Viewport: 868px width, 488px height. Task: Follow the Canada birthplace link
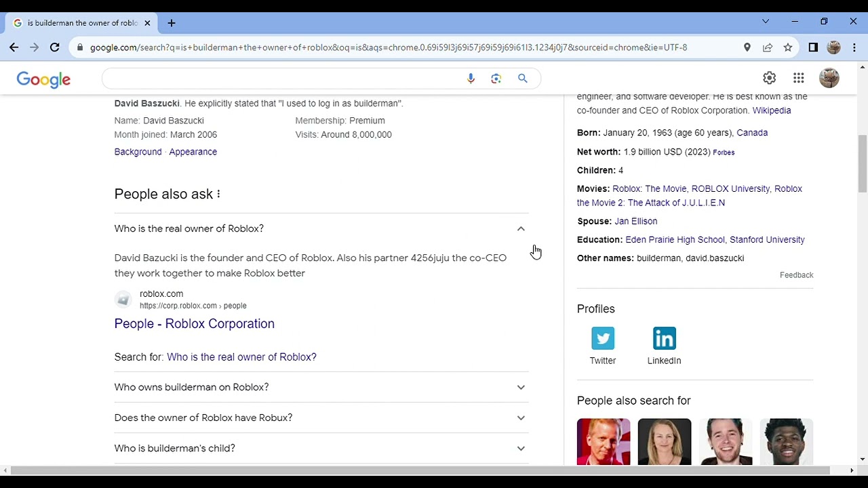tap(752, 133)
